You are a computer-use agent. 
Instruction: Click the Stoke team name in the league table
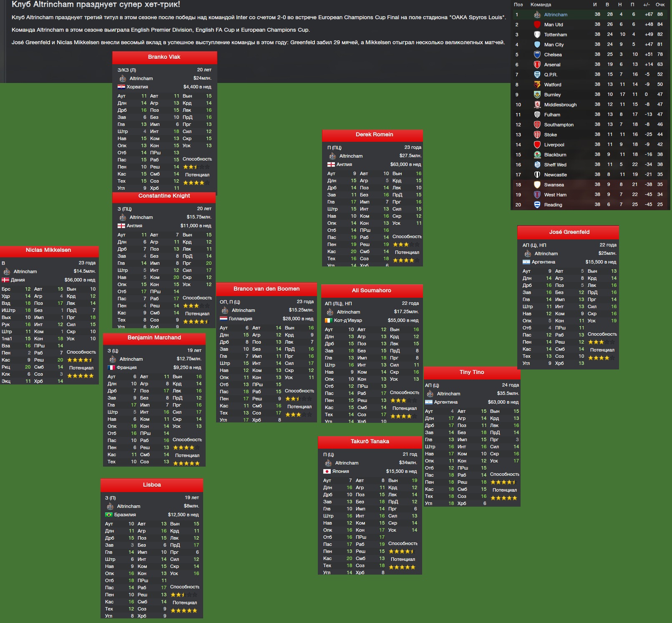pyautogui.click(x=550, y=135)
